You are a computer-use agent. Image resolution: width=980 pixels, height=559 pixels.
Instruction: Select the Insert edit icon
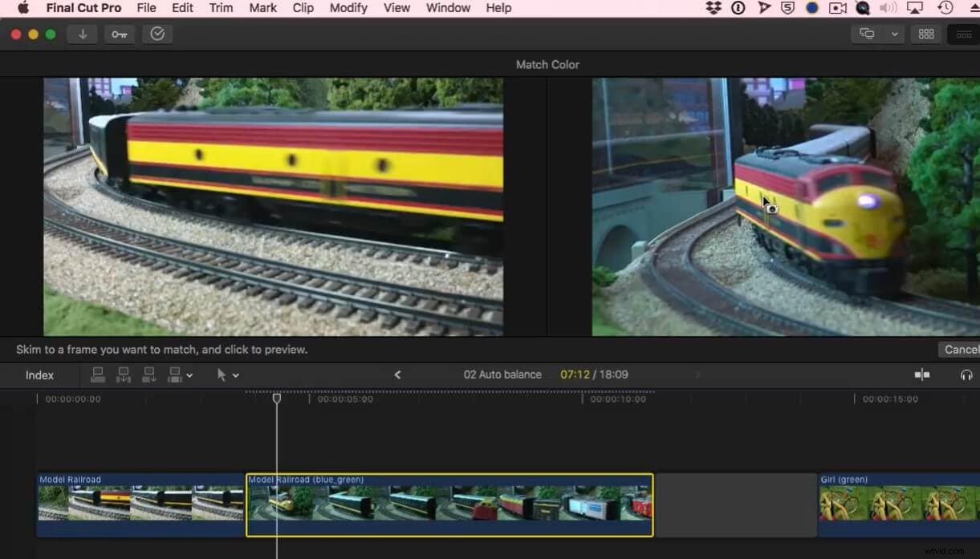point(123,375)
